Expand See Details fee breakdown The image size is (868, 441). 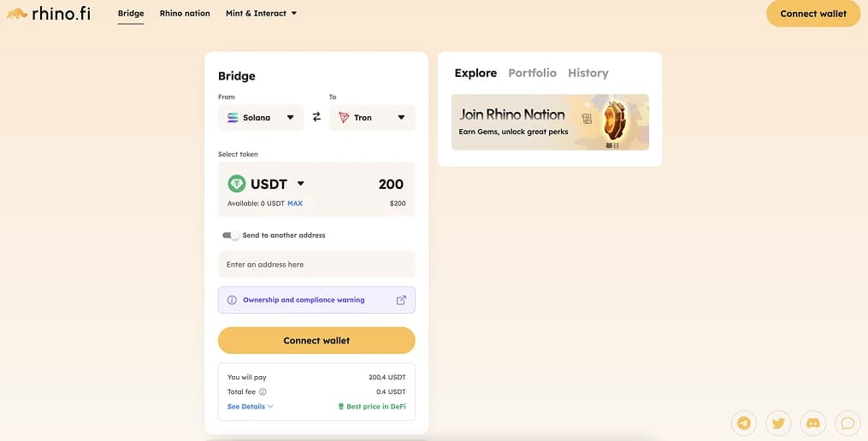tap(250, 407)
